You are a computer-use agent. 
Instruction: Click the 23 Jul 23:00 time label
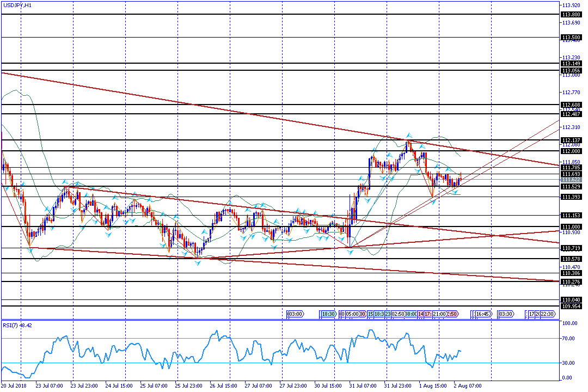click(x=84, y=385)
